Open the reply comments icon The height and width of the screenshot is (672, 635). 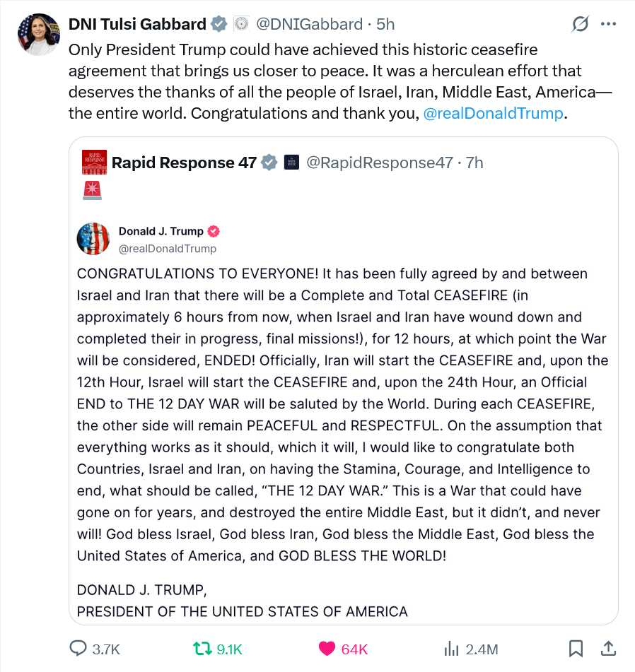coord(78,649)
